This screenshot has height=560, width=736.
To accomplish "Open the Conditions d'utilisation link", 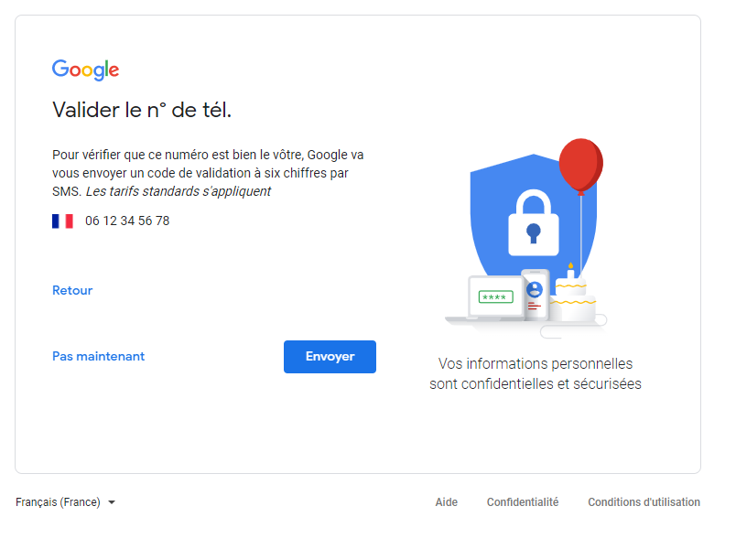I will click(x=644, y=502).
